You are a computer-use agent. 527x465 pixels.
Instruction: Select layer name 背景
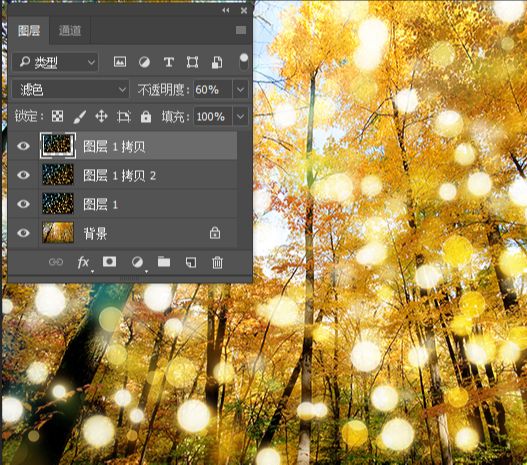(95, 233)
